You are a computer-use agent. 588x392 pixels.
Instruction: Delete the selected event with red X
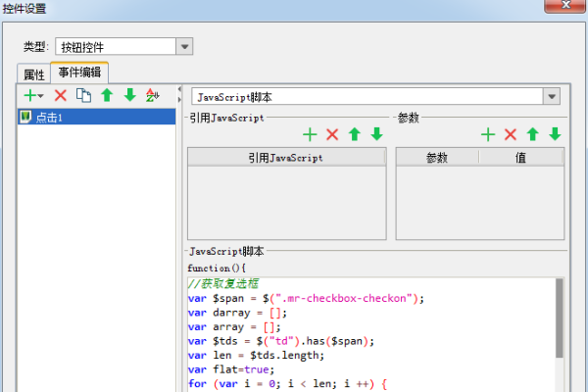(61, 95)
